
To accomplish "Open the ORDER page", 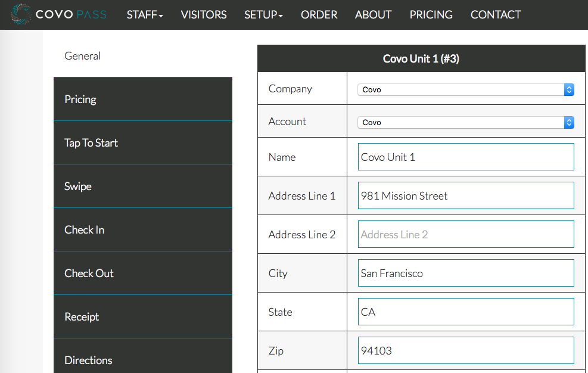I will coord(319,15).
